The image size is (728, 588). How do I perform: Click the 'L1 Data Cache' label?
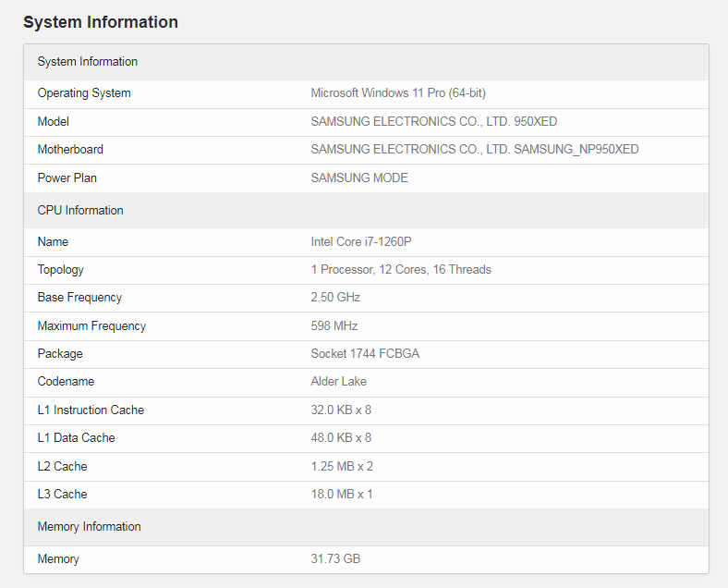(x=76, y=438)
